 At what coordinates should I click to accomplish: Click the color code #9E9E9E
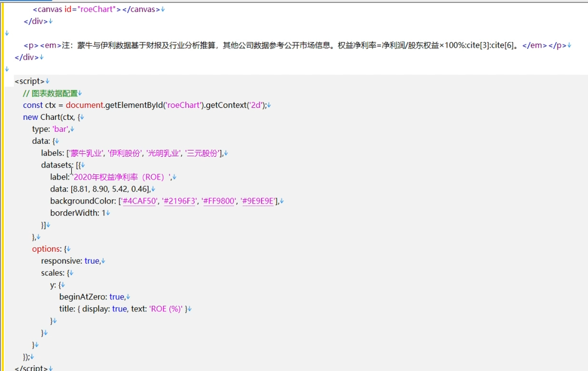click(x=259, y=201)
